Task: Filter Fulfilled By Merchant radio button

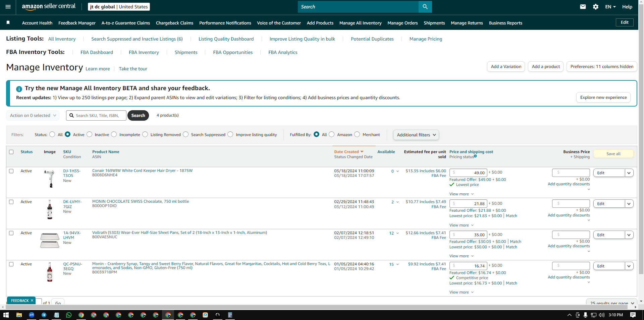Action: pyautogui.click(x=357, y=134)
